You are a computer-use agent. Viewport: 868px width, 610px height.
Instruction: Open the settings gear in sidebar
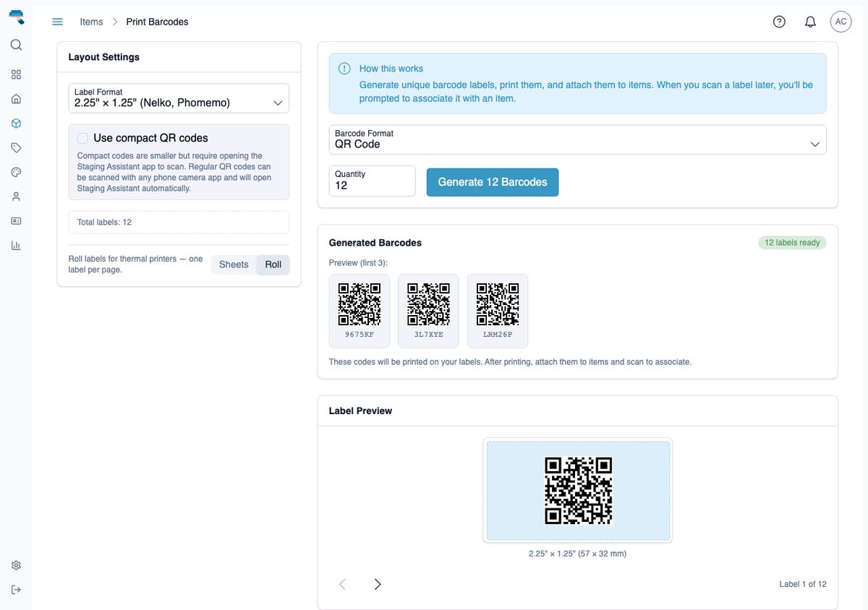tap(16, 565)
